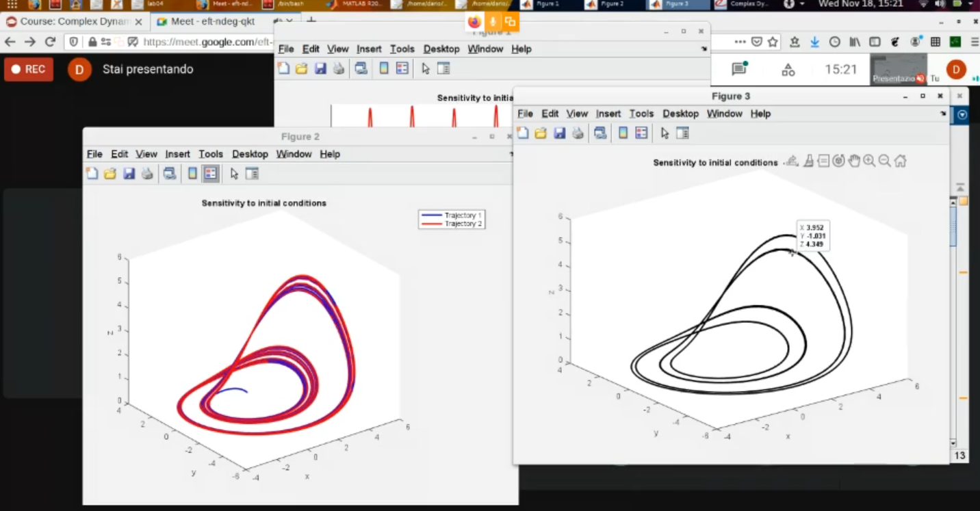Click the dock arrow in Figure 3 menu bar
The image size is (980, 511).
943,114
